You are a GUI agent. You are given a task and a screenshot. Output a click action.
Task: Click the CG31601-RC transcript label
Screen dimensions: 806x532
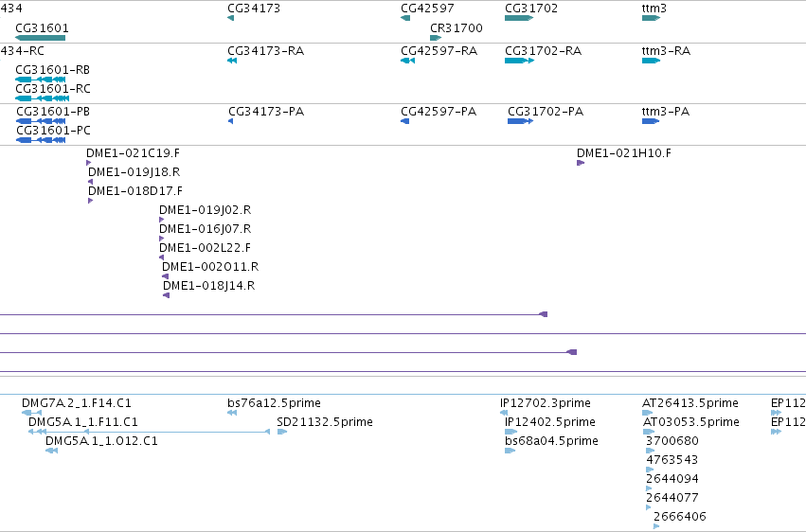[x=53, y=89]
